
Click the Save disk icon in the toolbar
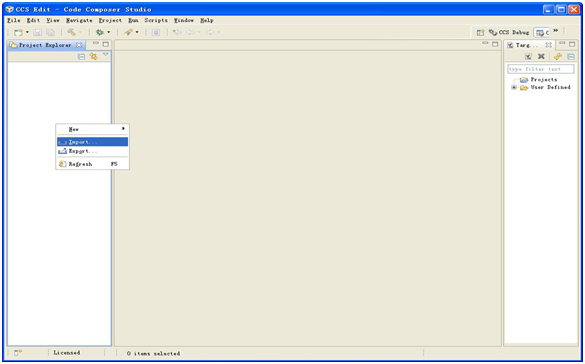coord(38,32)
